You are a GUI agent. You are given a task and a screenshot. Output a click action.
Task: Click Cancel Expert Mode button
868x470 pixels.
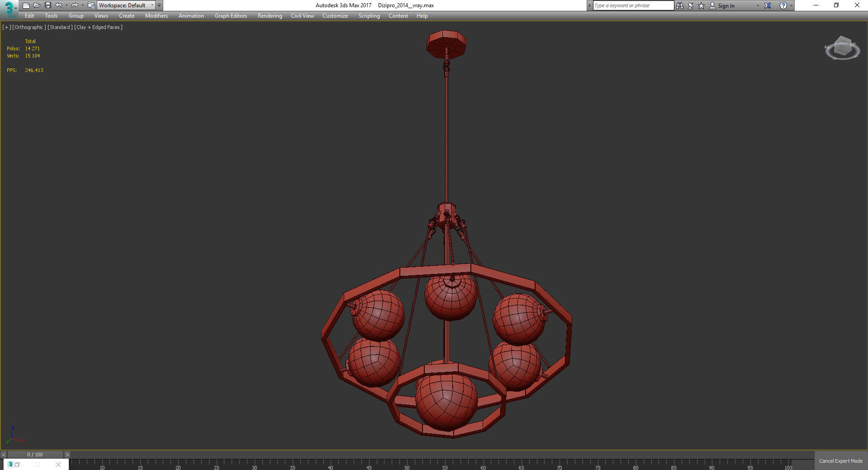point(841,461)
